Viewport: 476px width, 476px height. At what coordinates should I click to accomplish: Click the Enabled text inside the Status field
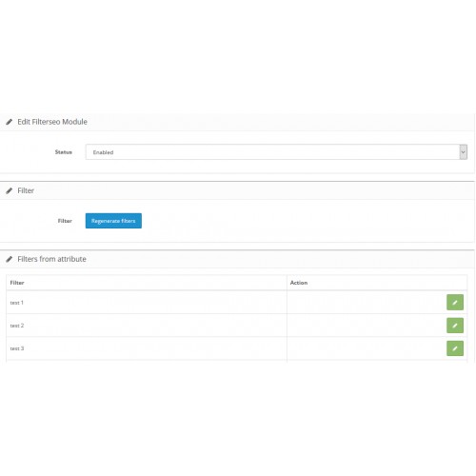click(103, 152)
